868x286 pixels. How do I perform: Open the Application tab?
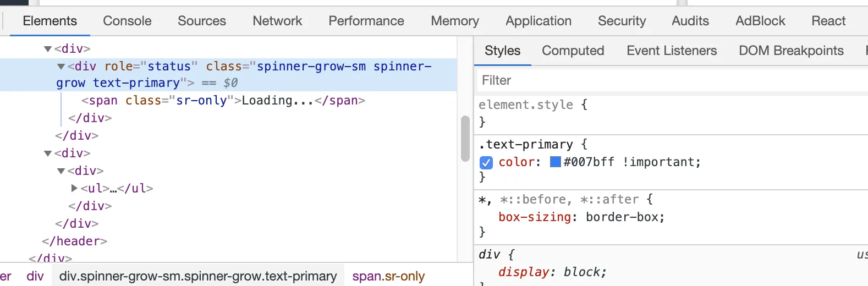pyautogui.click(x=539, y=21)
